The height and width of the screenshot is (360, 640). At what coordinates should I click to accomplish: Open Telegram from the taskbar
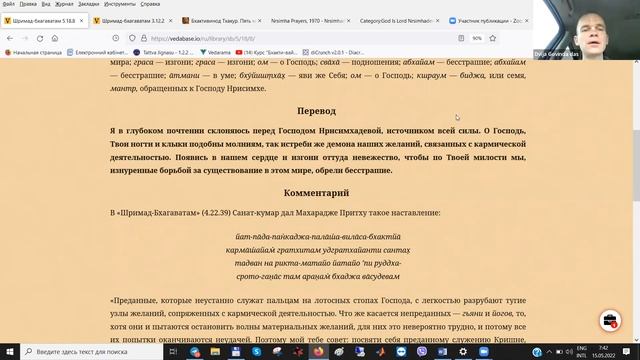195,351
